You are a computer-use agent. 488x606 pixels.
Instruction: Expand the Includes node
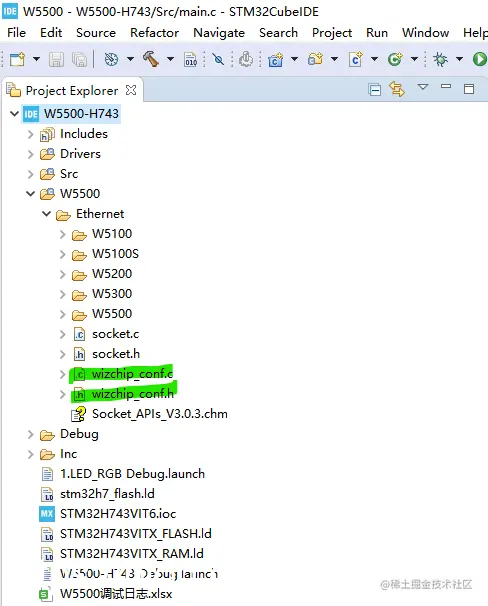(31, 134)
